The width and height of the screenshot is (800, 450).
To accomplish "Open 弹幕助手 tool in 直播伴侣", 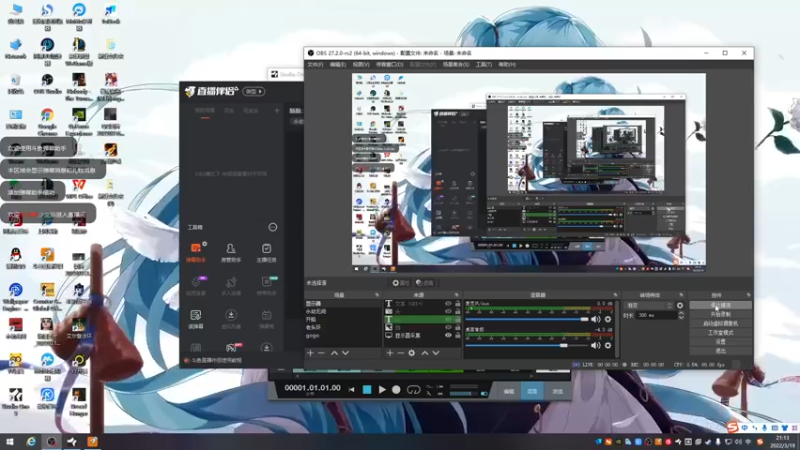I will click(196, 253).
